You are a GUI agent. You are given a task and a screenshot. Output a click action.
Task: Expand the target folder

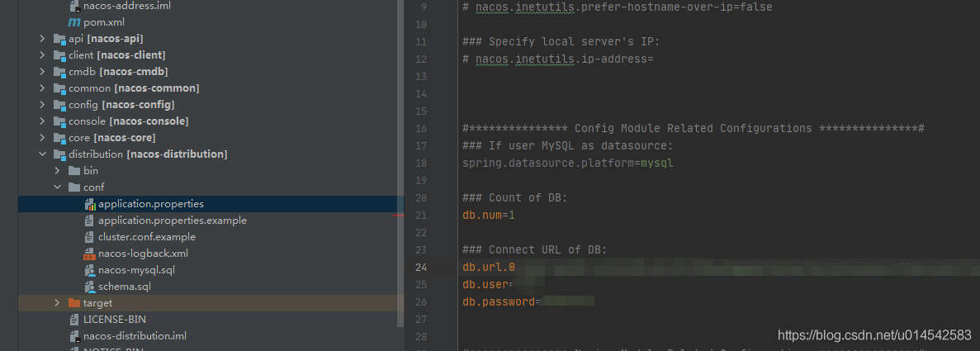tap(57, 303)
